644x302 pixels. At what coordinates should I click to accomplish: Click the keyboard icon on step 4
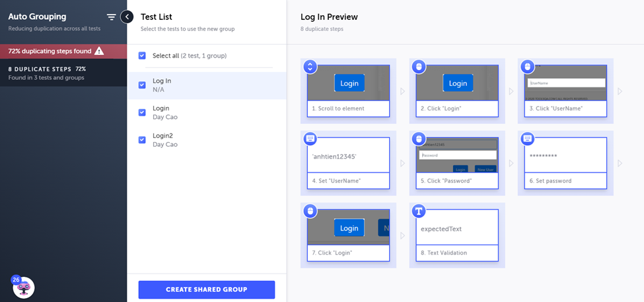point(310,139)
